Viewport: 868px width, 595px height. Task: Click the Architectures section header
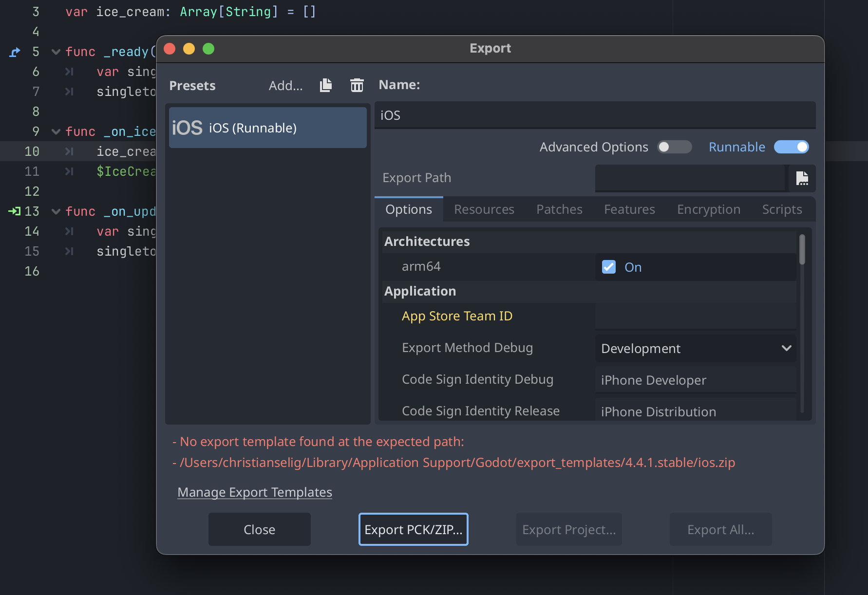point(589,242)
